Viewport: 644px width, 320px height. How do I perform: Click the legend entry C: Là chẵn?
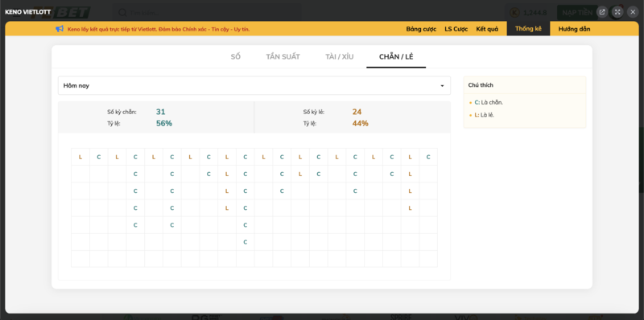tap(489, 102)
